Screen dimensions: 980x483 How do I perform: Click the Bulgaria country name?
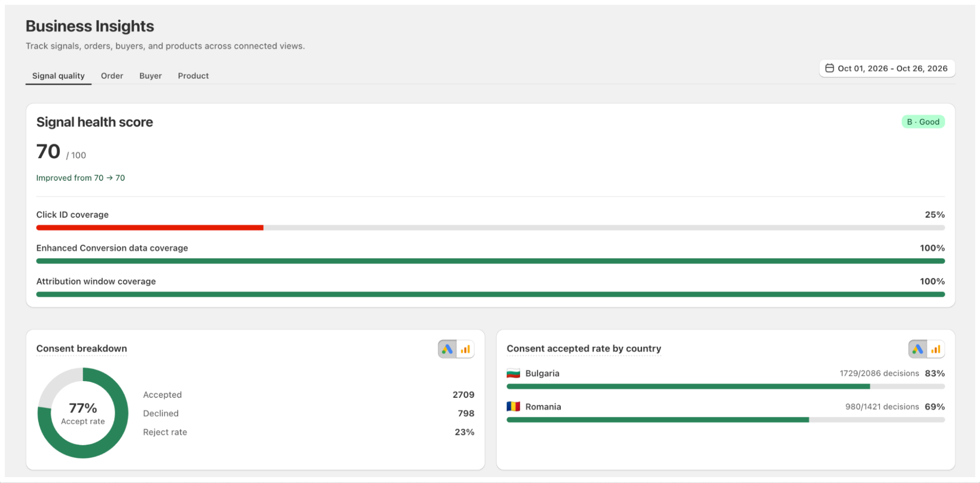tap(542, 373)
